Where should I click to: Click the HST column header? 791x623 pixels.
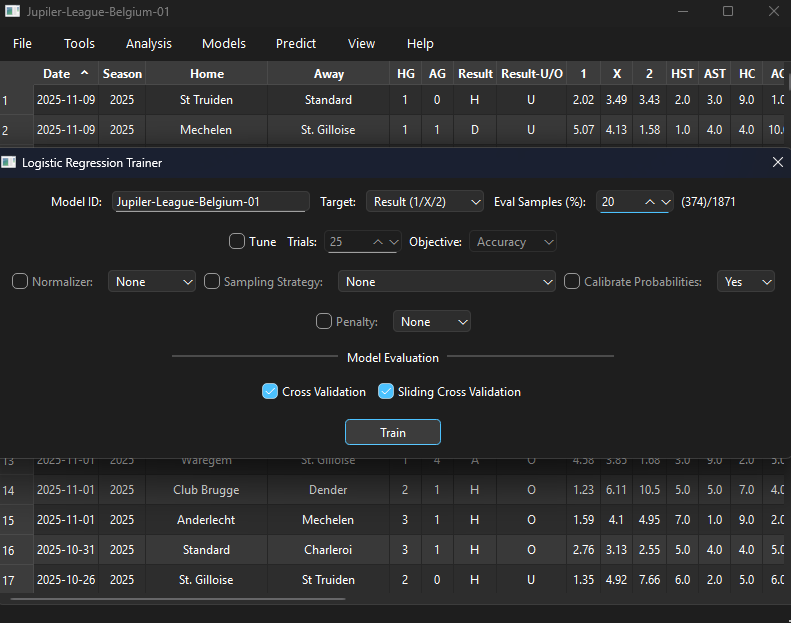[682, 74]
